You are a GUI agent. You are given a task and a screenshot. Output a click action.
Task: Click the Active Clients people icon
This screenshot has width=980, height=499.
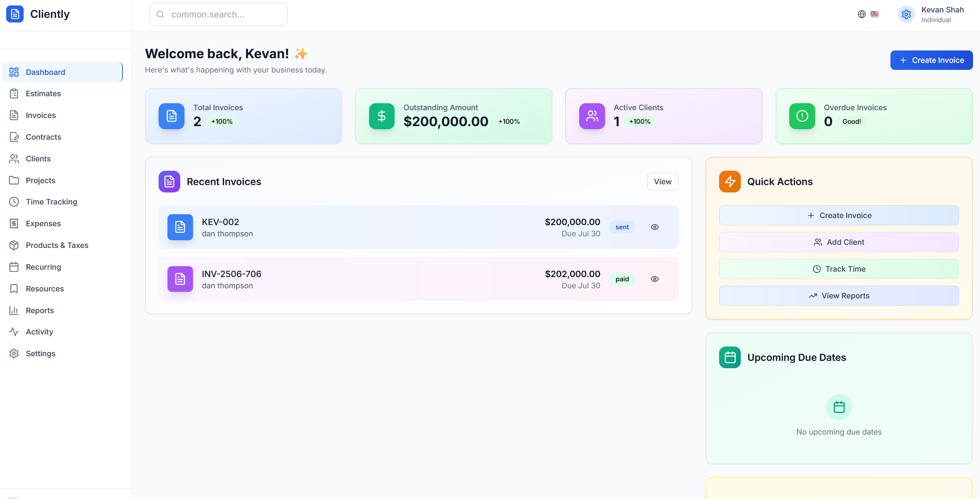[x=592, y=116]
